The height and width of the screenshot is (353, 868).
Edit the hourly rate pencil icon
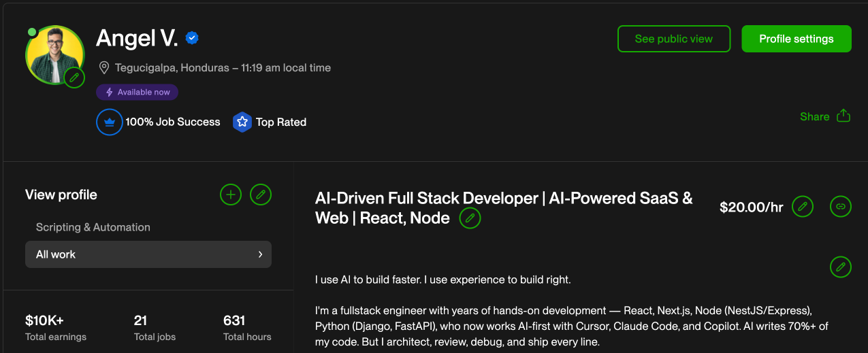click(803, 207)
